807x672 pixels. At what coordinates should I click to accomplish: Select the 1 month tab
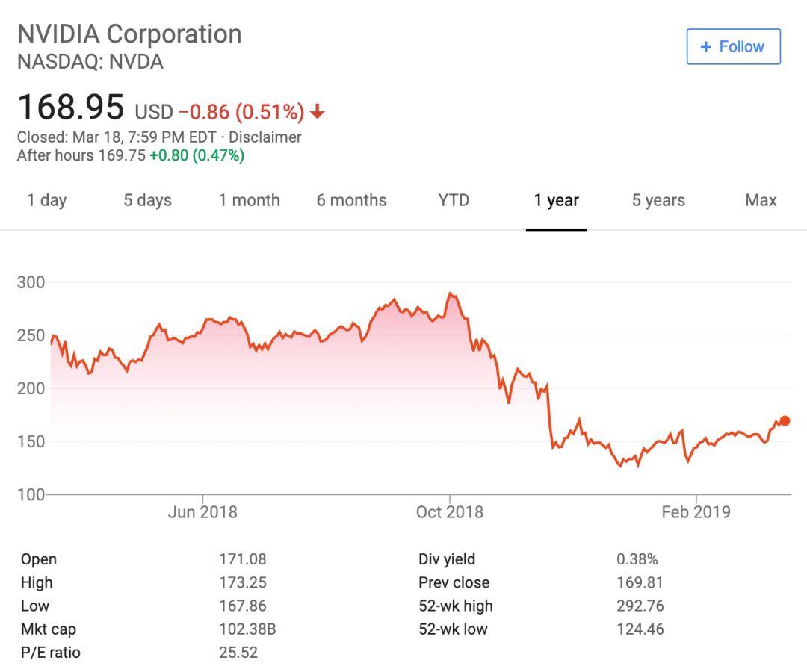coord(249,200)
